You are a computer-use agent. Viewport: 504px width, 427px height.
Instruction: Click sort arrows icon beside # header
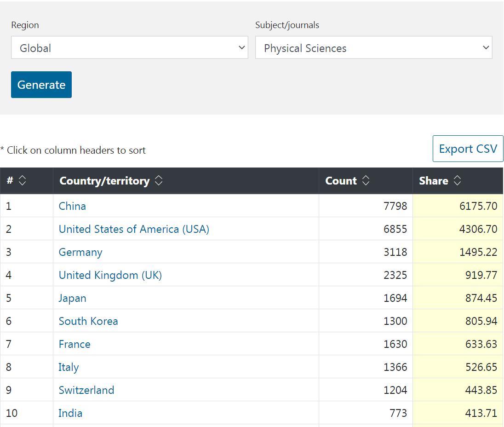point(22,181)
